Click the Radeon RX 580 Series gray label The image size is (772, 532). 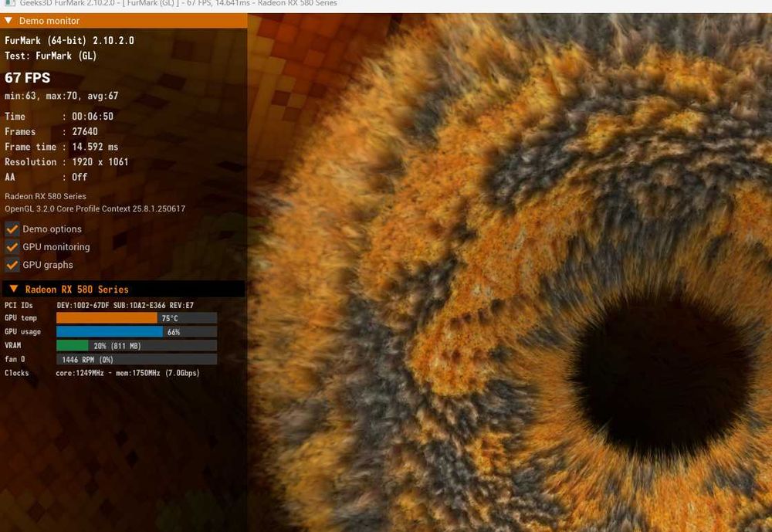point(46,196)
